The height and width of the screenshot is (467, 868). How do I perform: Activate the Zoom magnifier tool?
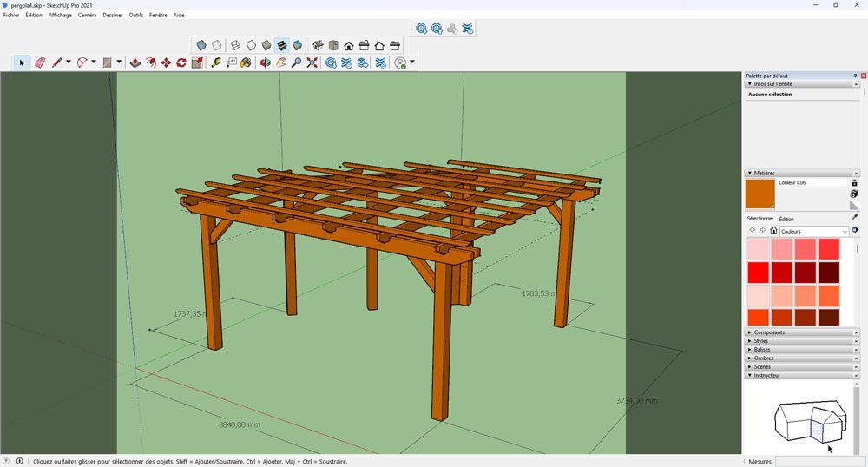point(297,62)
